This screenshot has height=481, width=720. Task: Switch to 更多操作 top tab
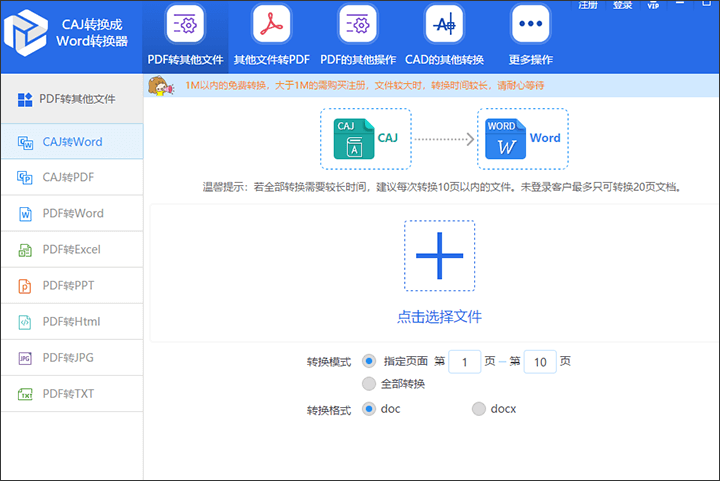pyautogui.click(x=530, y=37)
